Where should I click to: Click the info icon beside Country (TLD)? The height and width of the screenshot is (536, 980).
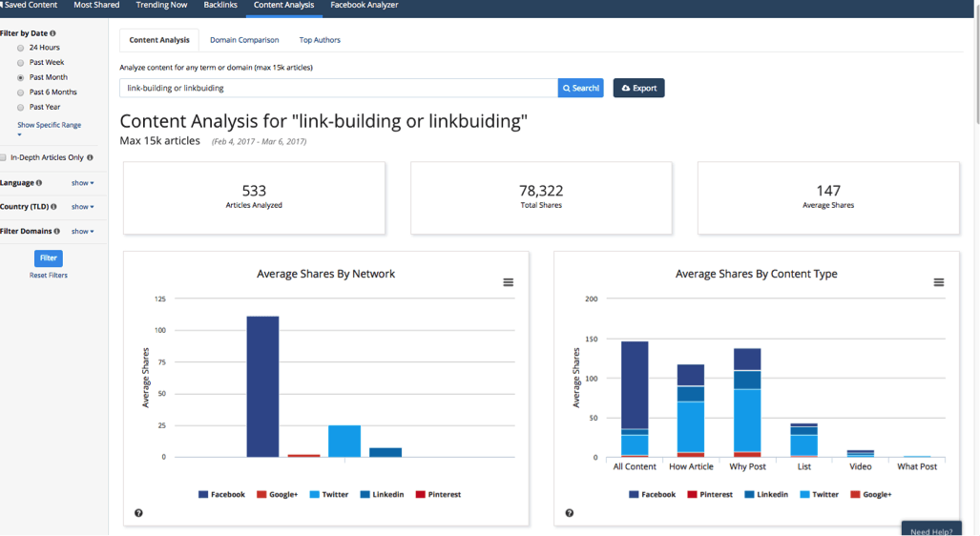(x=53, y=207)
